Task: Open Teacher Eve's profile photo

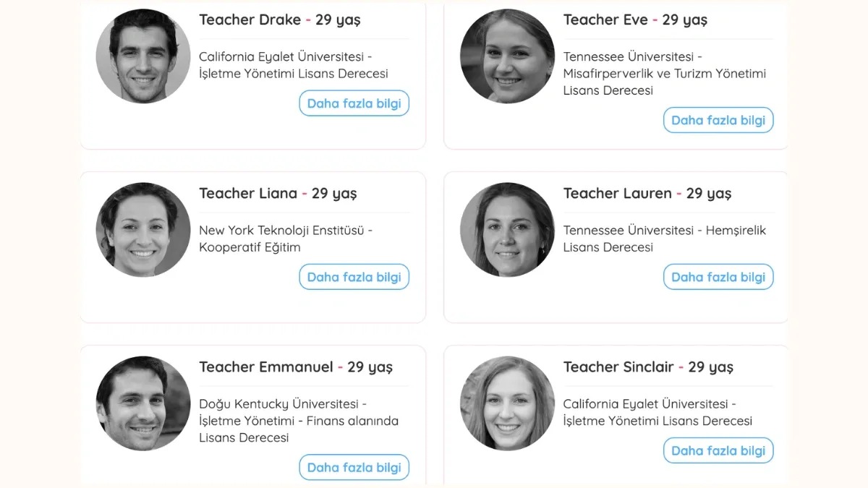Action: (507, 56)
